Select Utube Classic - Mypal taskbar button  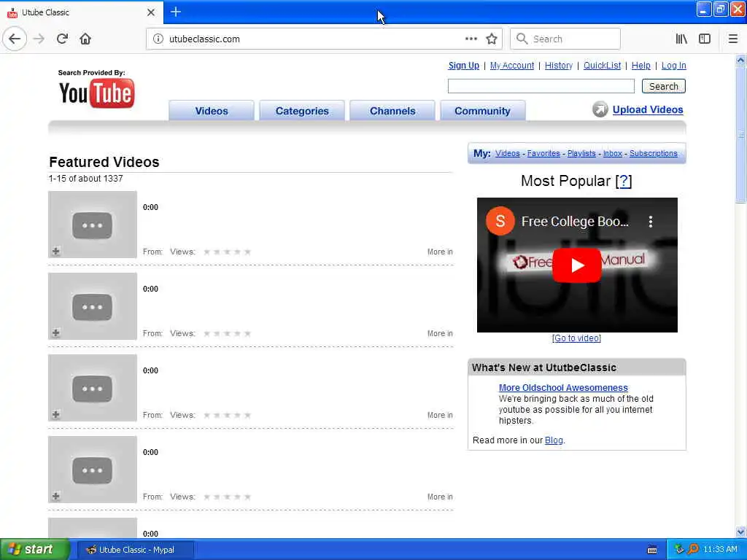pos(135,550)
